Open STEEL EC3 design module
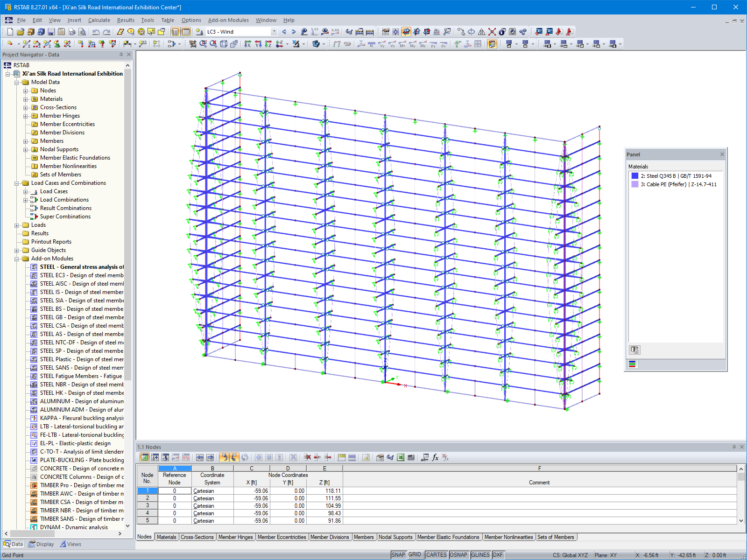Screen dimensions: 747x560 tap(82, 275)
